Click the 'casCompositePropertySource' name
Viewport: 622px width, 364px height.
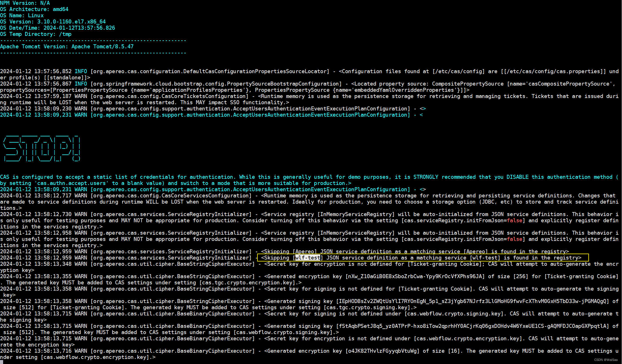pos(569,84)
